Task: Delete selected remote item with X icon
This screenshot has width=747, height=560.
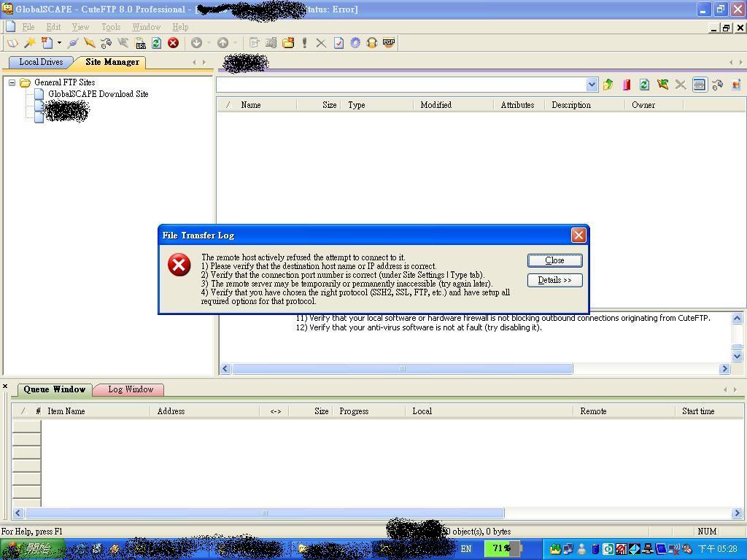Action: pos(680,85)
